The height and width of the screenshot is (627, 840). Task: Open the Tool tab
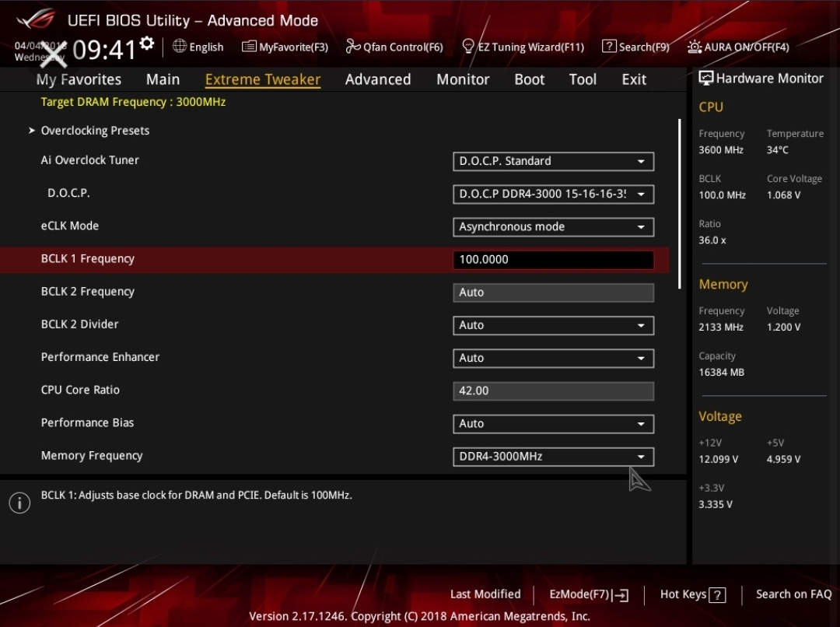583,79
